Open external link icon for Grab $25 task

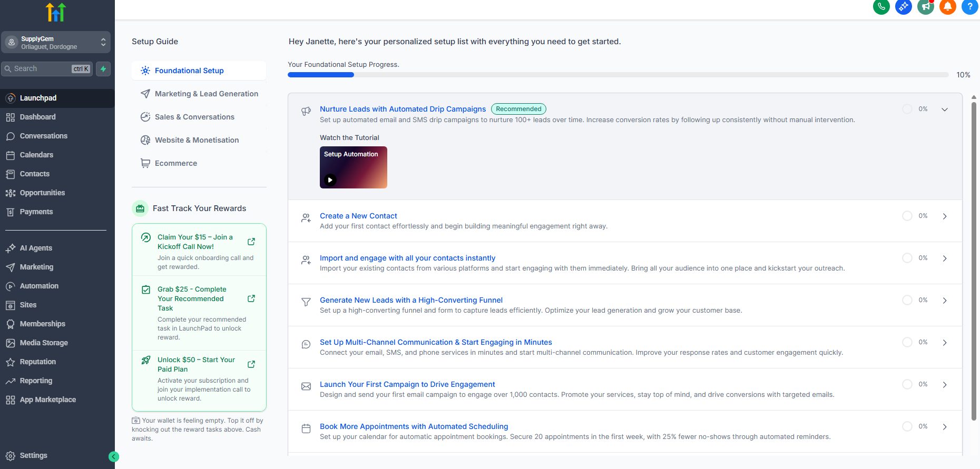pos(251,298)
